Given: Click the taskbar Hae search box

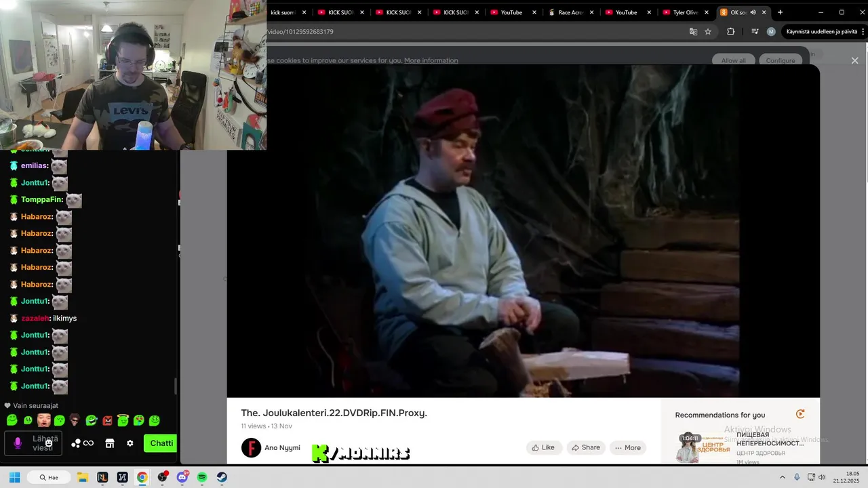Looking at the screenshot, I should point(49,477).
